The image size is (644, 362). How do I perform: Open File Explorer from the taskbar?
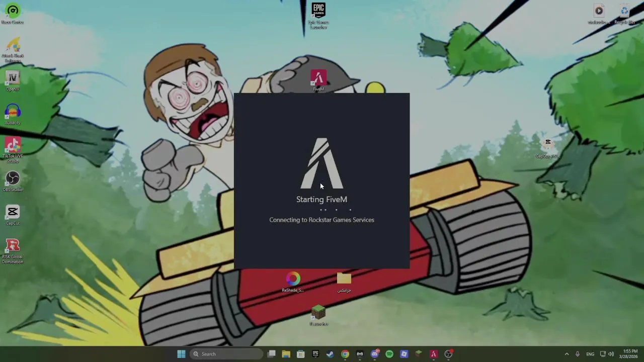click(286, 354)
